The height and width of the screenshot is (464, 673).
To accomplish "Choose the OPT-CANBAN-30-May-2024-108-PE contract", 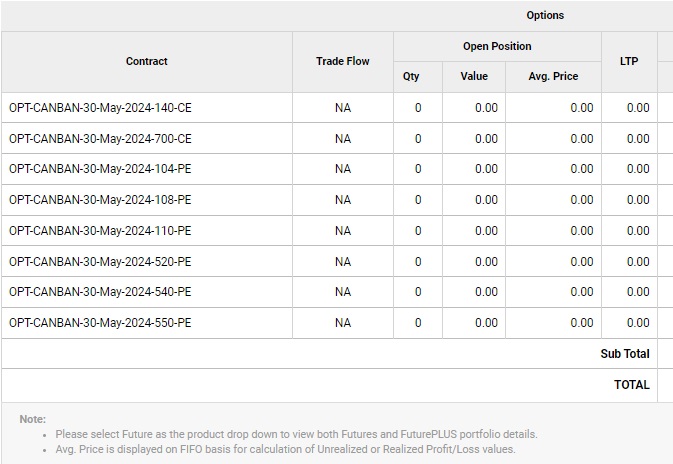I will pos(100,200).
